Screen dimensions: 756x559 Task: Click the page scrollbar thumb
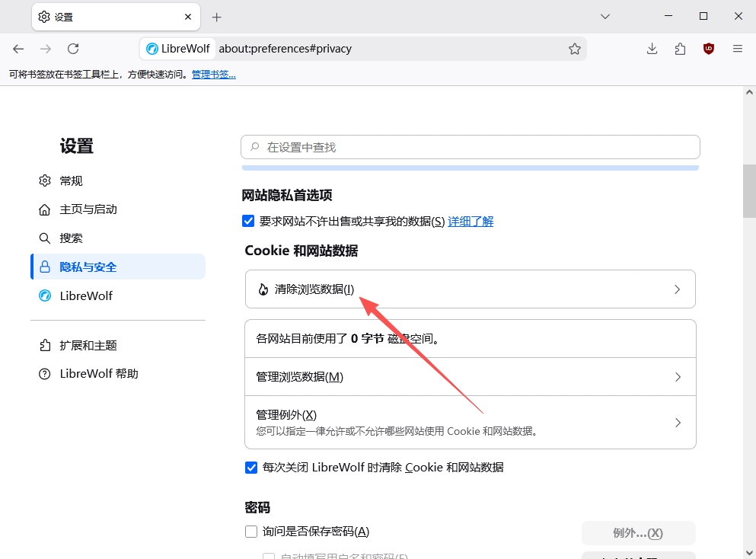[x=749, y=191]
